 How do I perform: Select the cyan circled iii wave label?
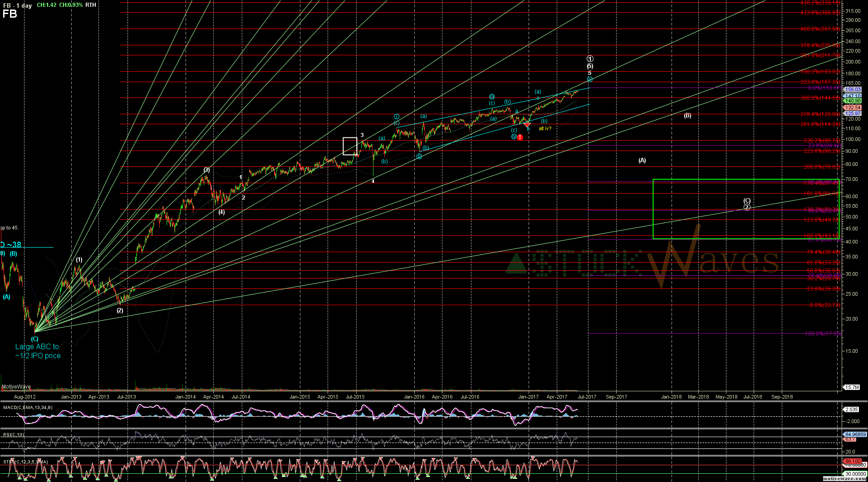492,97
